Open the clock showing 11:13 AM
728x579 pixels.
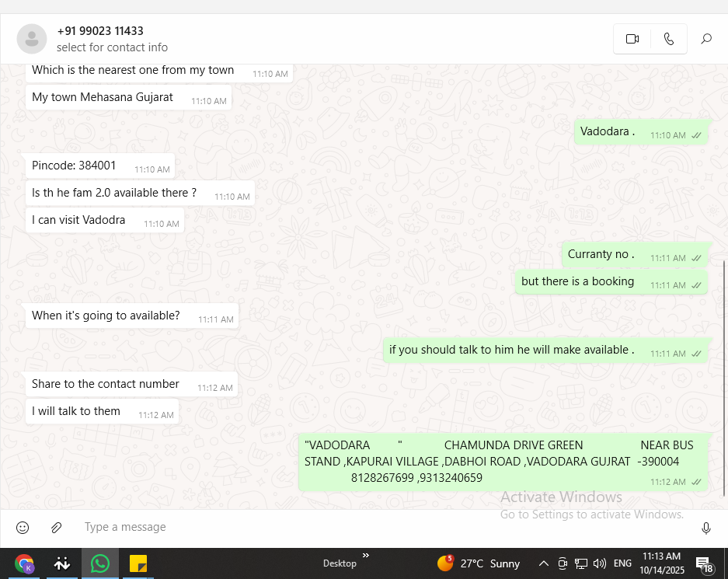click(x=662, y=563)
